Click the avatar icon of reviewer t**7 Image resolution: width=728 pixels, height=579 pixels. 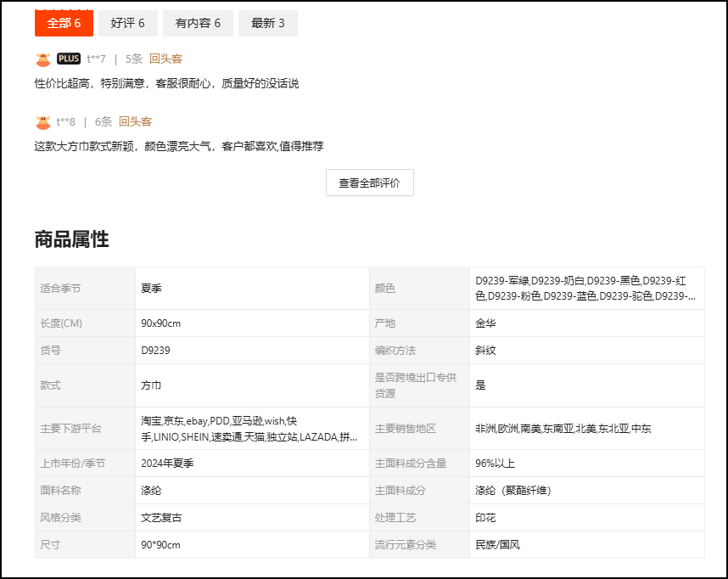[43, 59]
